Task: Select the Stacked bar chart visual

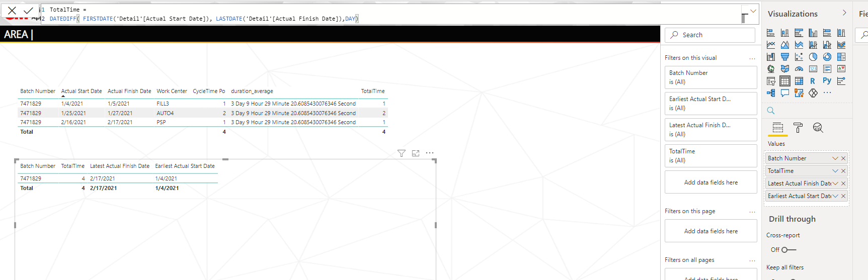Action: point(770,33)
